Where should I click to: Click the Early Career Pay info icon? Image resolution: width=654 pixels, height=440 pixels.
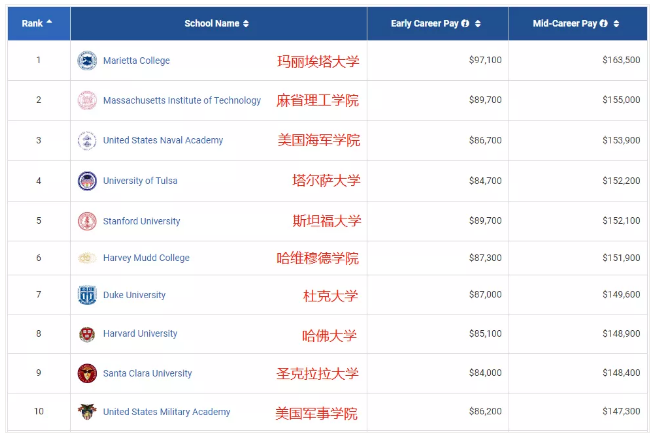[x=467, y=23]
